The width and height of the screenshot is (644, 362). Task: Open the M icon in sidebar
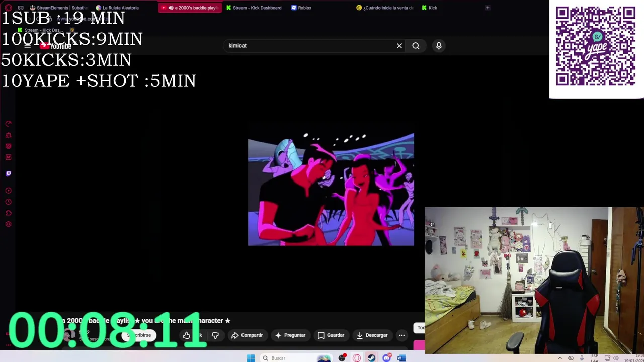point(8,157)
